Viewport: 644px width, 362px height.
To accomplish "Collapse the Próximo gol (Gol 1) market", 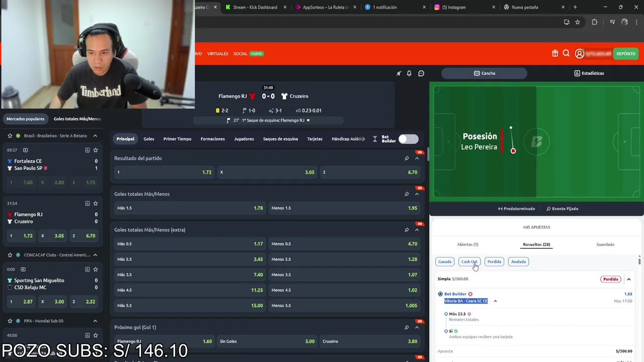I will [x=417, y=327].
